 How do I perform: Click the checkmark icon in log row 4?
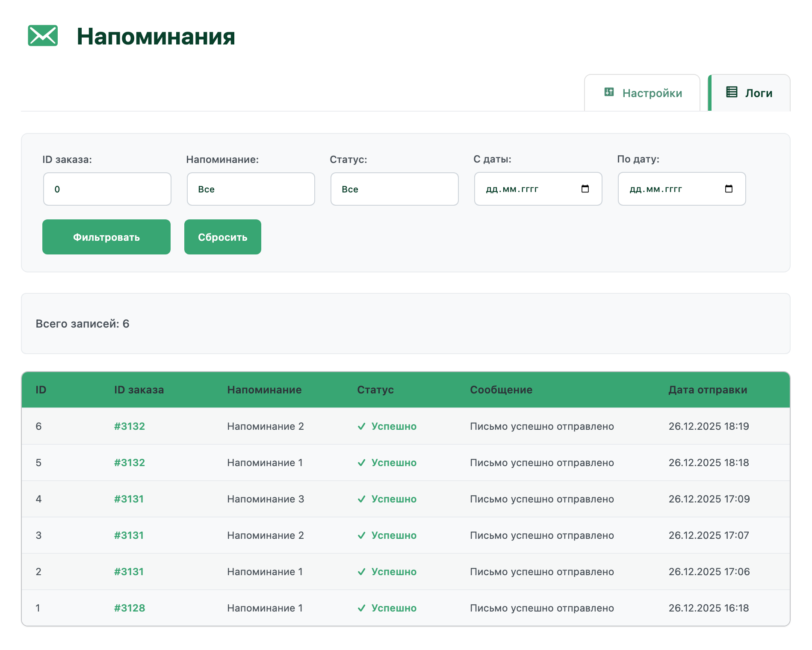click(x=361, y=499)
